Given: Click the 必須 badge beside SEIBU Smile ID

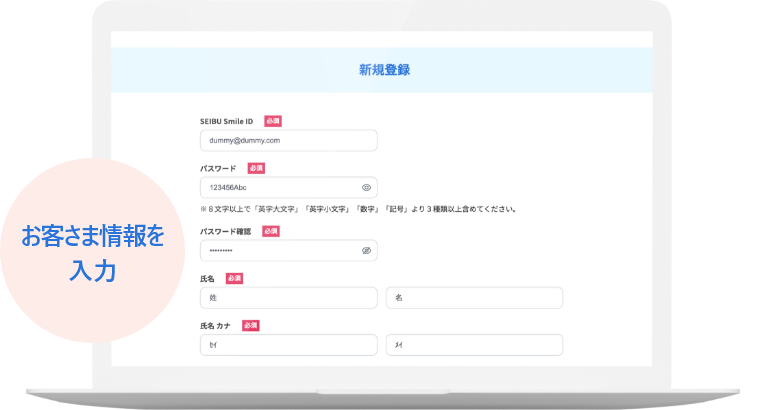Looking at the screenshot, I should (x=273, y=121).
